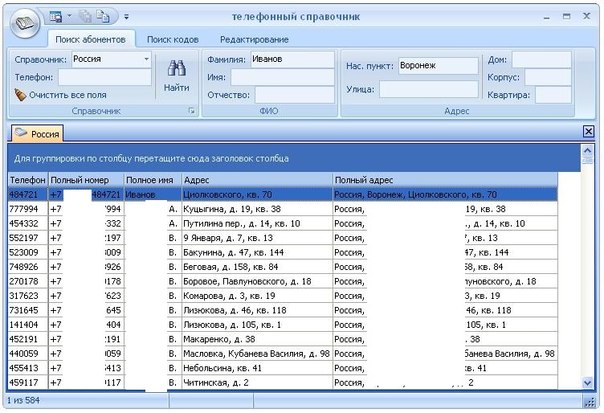Click into the Корпус input field
This screenshot has width=604, height=413.
[548, 77]
